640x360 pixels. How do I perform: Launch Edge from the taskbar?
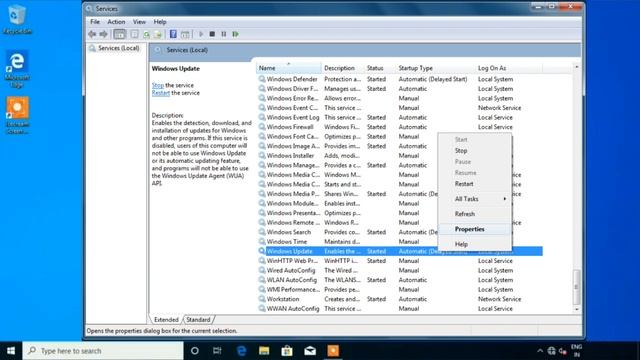click(x=241, y=351)
